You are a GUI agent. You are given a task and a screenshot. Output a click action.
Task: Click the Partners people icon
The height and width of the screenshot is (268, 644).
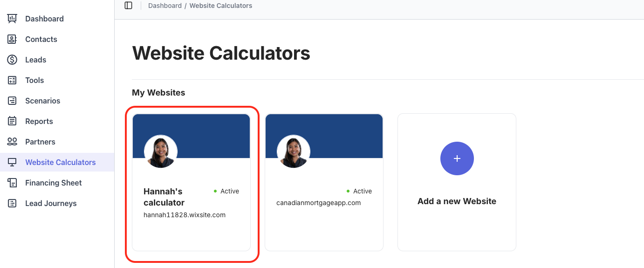pyautogui.click(x=13, y=142)
